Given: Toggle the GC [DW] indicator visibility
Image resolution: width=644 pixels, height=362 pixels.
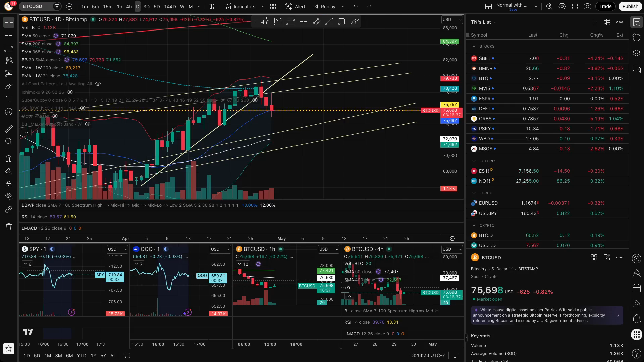Looking at the screenshot, I should coord(83,108).
